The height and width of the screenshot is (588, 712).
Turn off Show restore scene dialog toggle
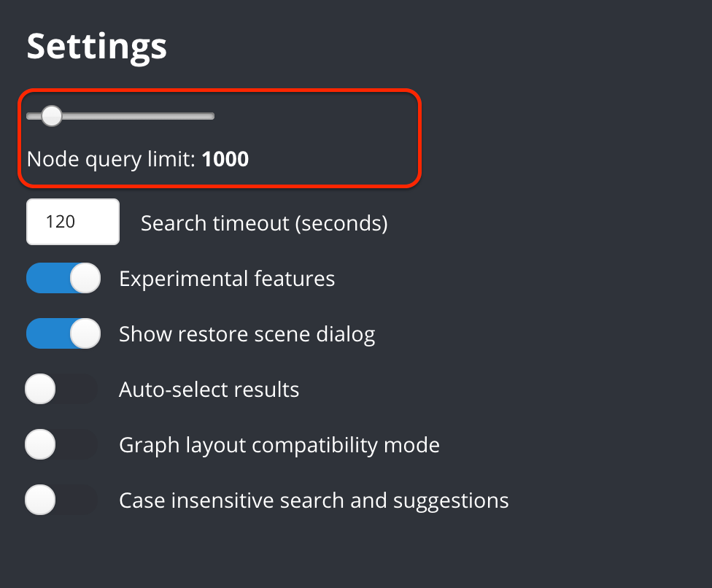pos(63,333)
